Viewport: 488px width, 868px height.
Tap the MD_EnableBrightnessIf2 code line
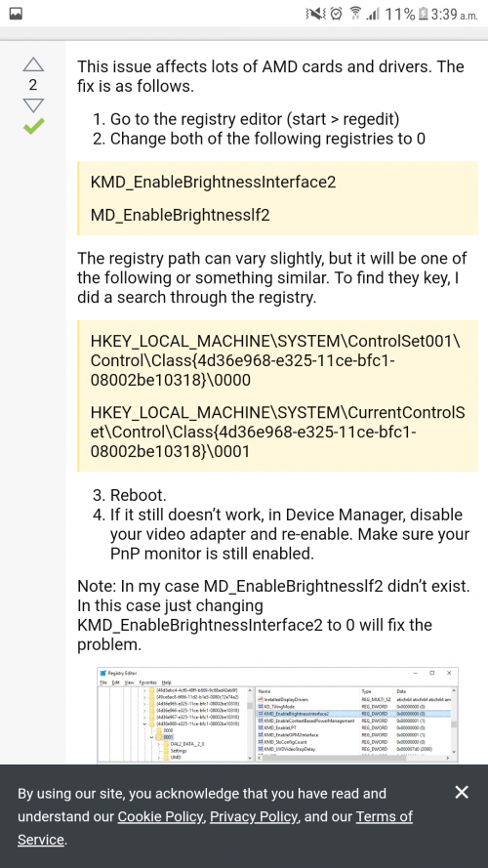pos(180,215)
